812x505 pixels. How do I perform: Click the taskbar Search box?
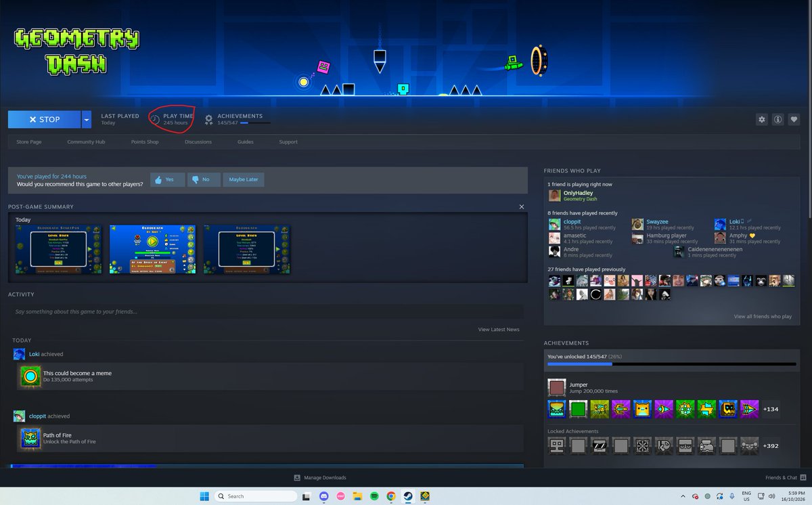[256, 496]
